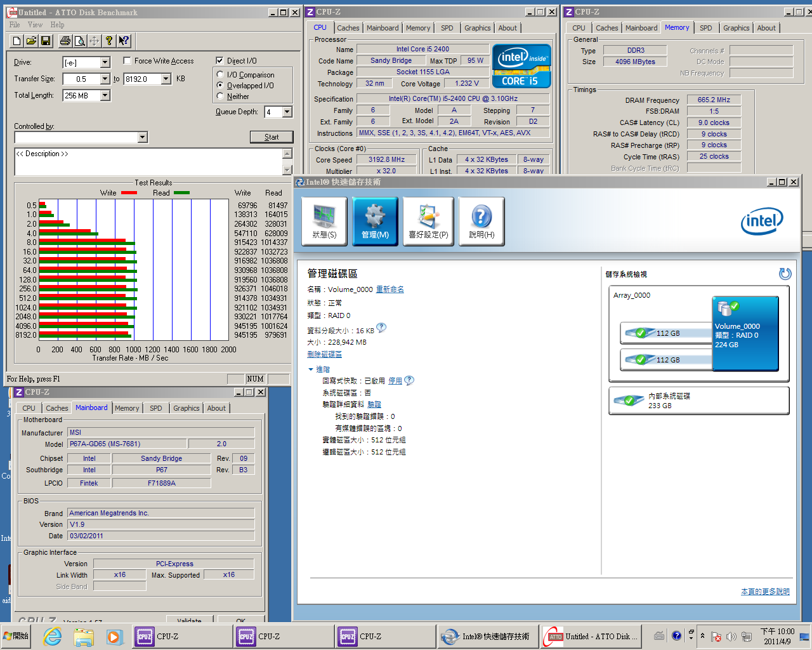Click the New file icon in ATTO toolbar
812x650 pixels.
point(16,41)
